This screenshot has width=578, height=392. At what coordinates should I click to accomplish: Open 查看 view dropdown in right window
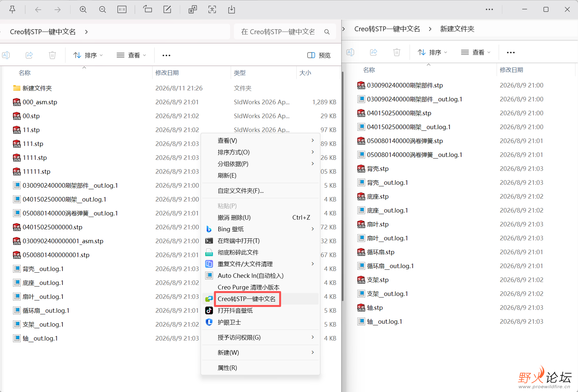[x=476, y=52]
